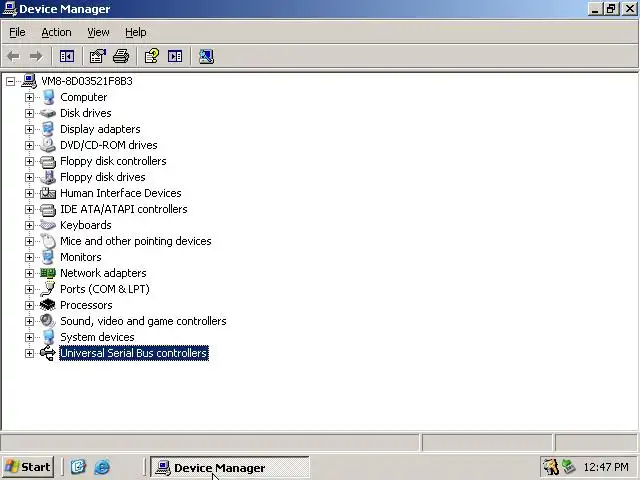Open the Start menu
The width and height of the screenshot is (640, 480).
(28, 467)
